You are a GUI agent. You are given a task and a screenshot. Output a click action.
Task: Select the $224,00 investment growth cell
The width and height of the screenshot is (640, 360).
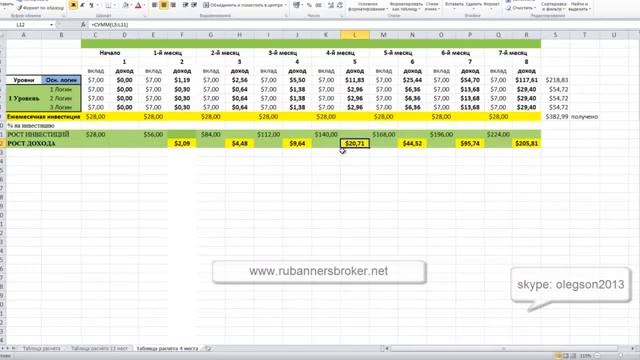[498, 134]
